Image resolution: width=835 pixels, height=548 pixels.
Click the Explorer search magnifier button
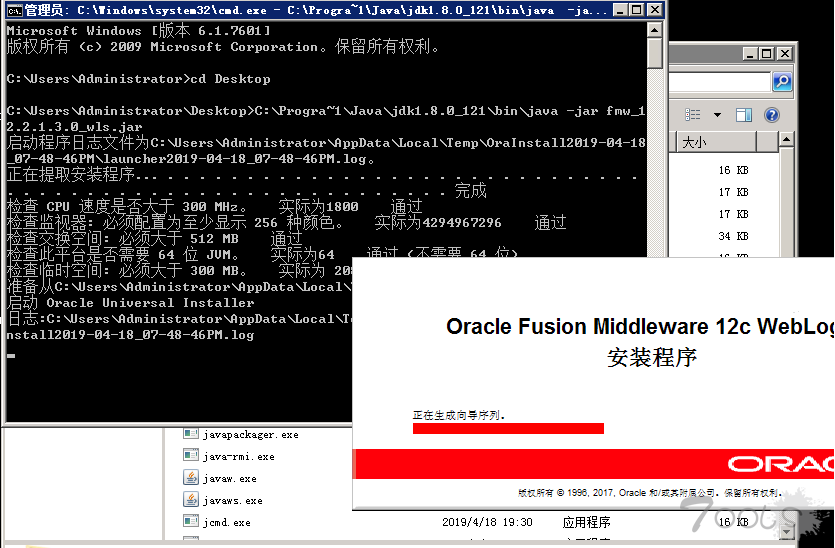click(x=782, y=81)
